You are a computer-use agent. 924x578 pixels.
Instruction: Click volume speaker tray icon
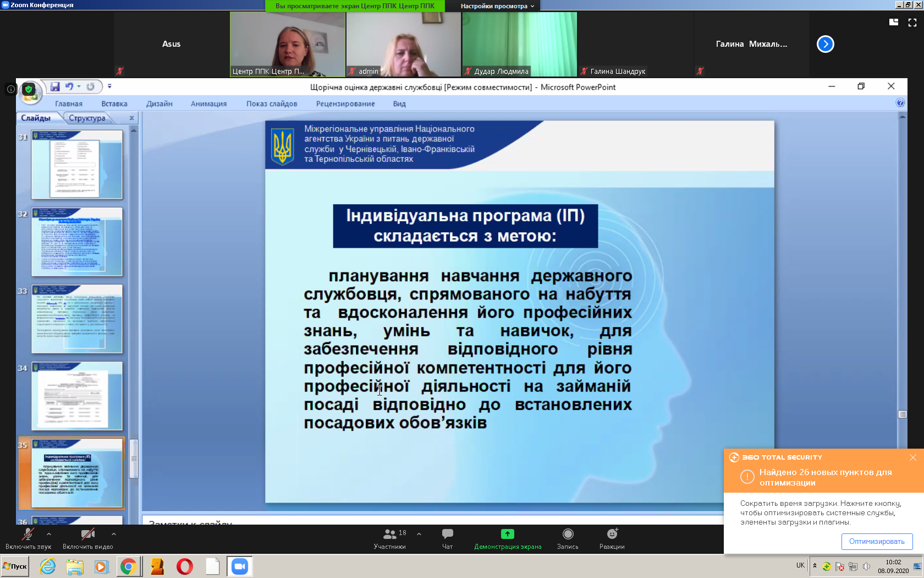pos(867,566)
